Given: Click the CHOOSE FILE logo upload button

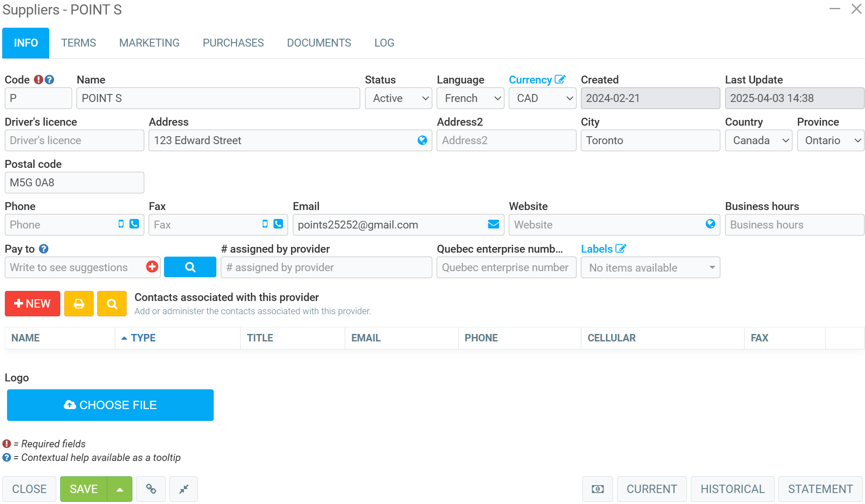Looking at the screenshot, I should (110, 405).
